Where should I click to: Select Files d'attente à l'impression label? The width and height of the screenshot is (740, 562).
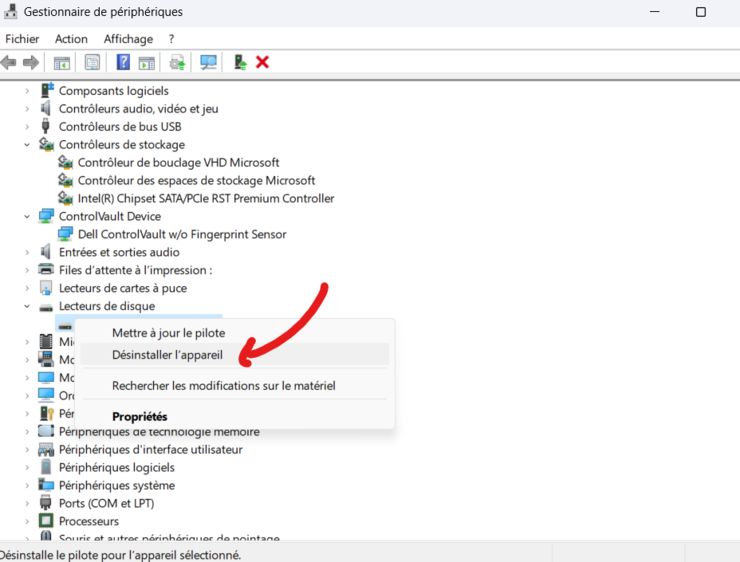(135, 270)
